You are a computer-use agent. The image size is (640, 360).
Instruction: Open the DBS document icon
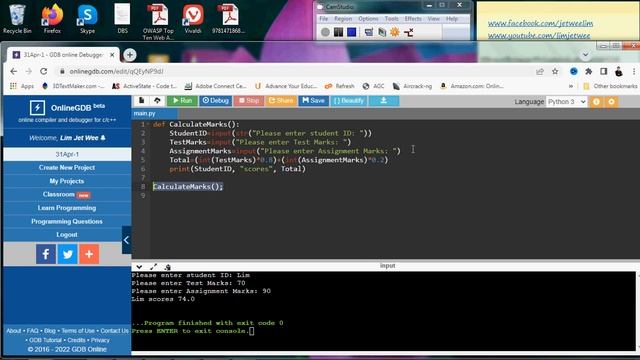pos(122,19)
